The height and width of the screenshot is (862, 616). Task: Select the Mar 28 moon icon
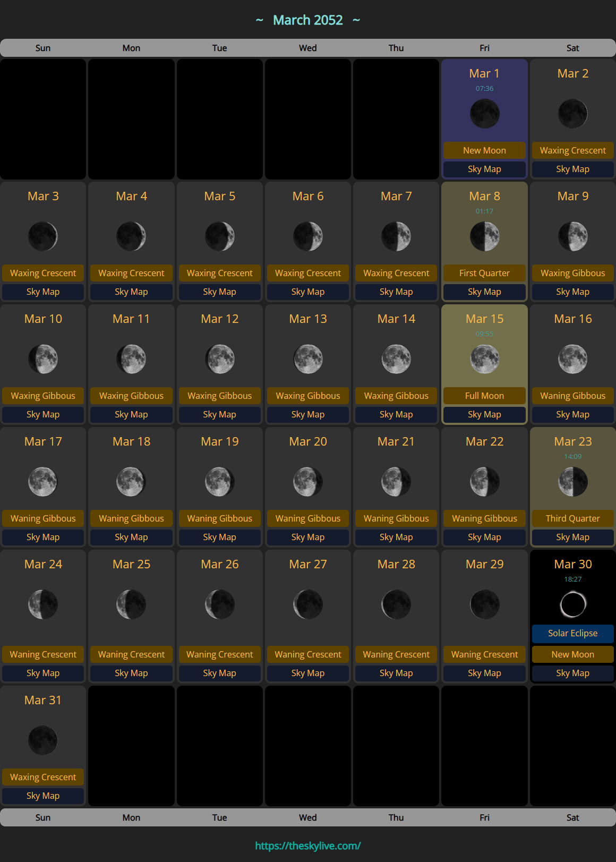[x=396, y=604]
